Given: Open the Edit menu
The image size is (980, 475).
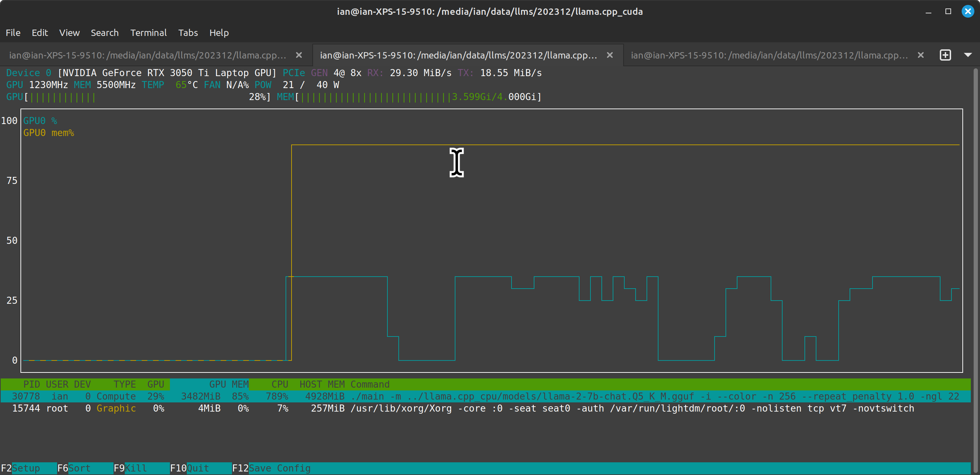Looking at the screenshot, I should (39, 33).
